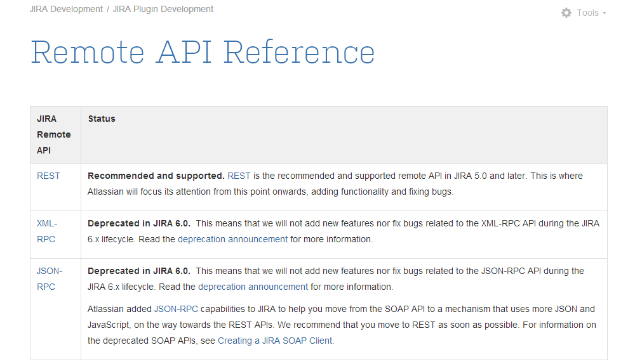
Task: Open the JIRA Development breadcrumb link
Action: point(66,9)
